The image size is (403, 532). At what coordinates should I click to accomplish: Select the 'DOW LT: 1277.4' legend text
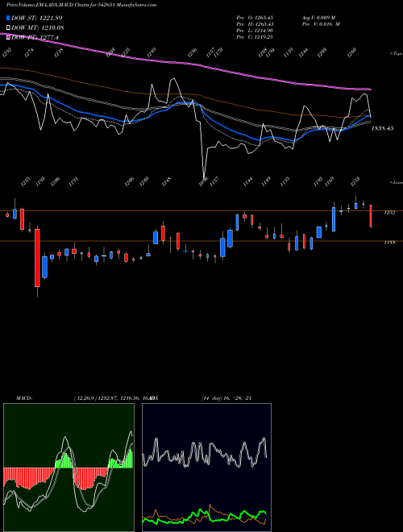point(35,37)
